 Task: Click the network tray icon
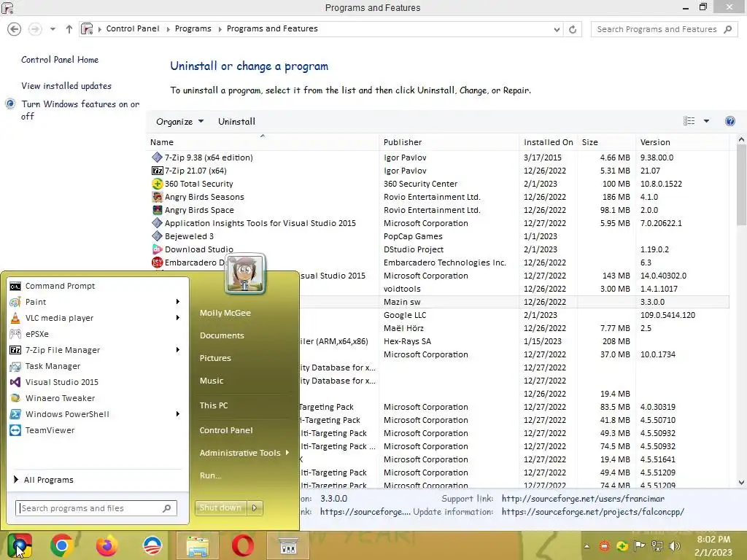657,546
